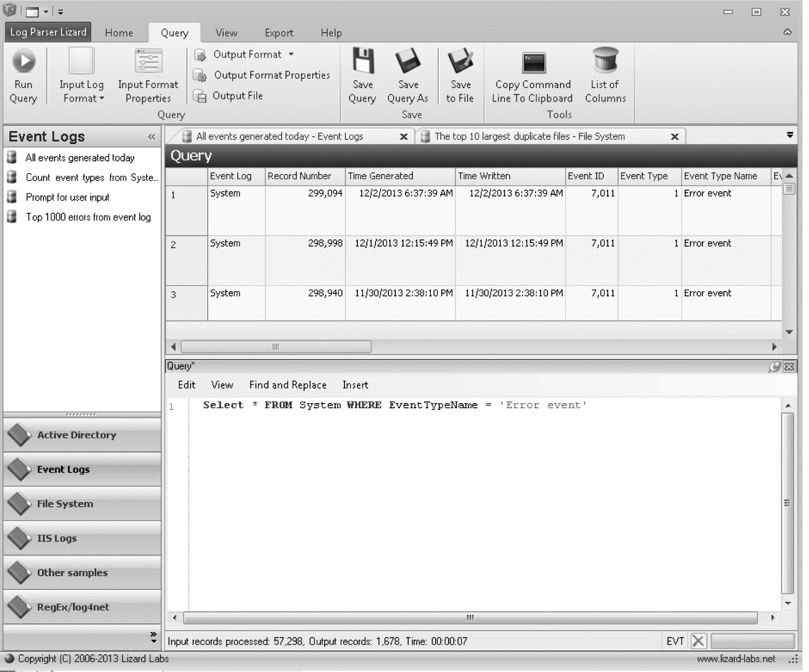Click the query editor horizontal scrollbar
The height and width of the screenshot is (672, 809).
coord(470,618)
